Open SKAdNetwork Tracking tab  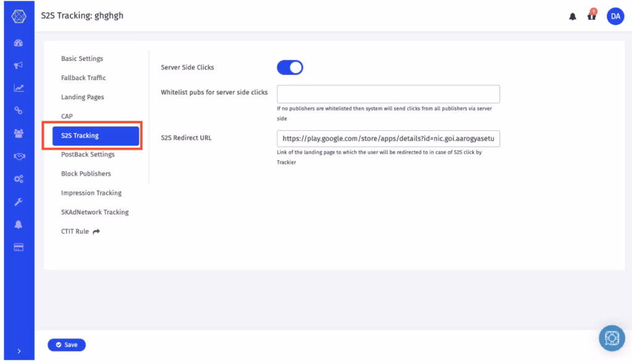94,212
